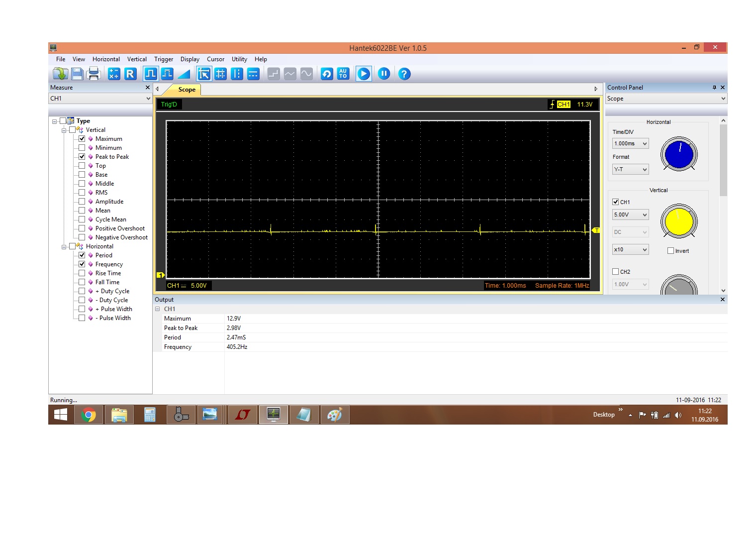Screen dimensions: 756x550
Task: Open the CH1 volts/div 5.00V dropdown
Action: pos(630,215)
